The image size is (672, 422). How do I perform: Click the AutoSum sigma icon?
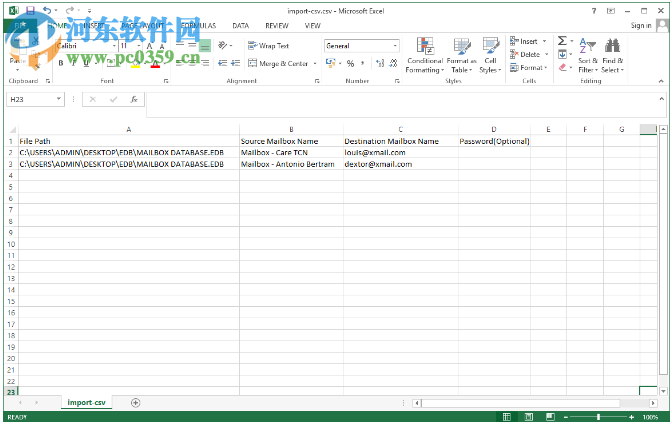coord(561,41)
